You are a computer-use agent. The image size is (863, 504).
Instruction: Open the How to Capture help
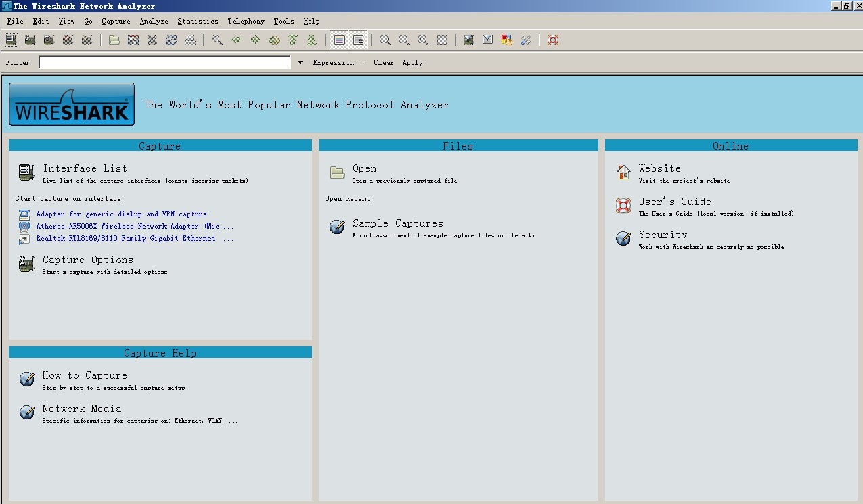85,375
